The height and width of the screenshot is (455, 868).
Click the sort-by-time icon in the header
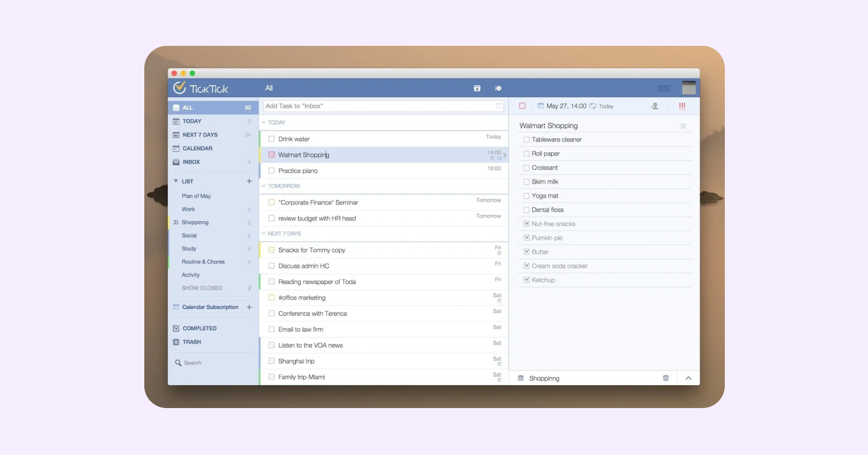pos(498,88)
